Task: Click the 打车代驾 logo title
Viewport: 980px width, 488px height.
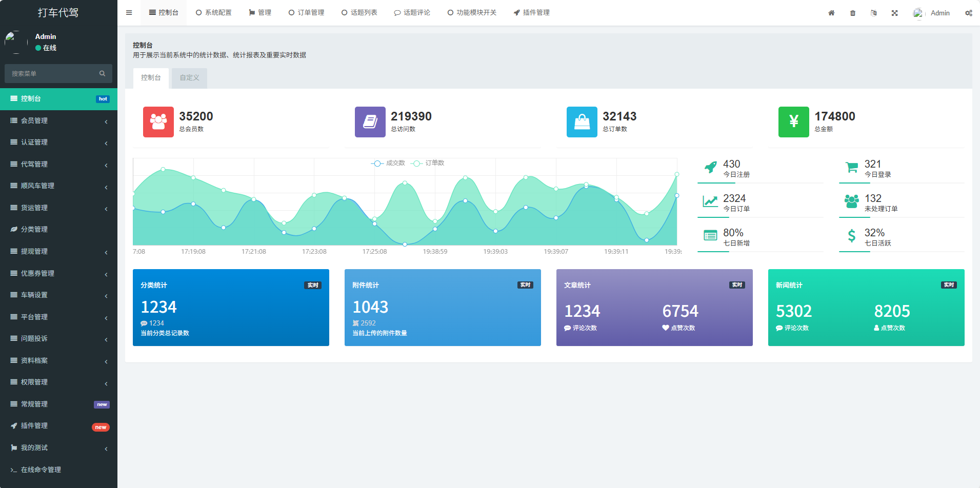Action: 58,13
